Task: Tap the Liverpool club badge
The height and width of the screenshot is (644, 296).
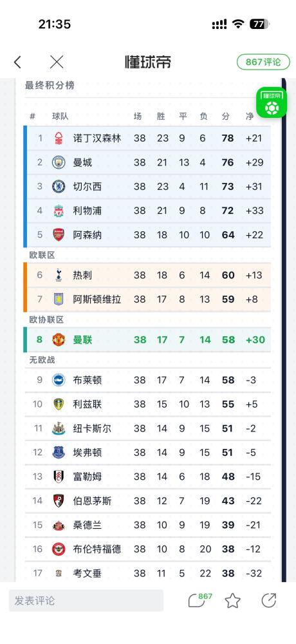Action: pyautogui.click(x=59, y=211)
